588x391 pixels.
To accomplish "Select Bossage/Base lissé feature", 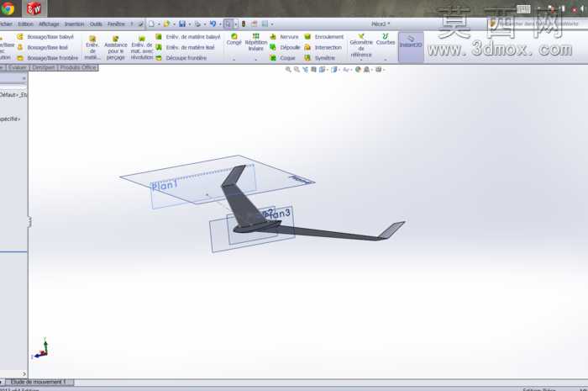I will (42, 47).
